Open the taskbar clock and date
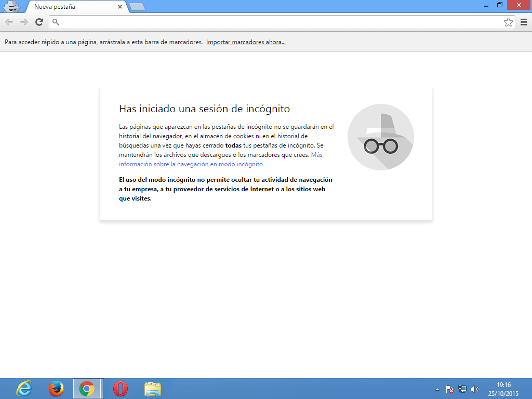The width and height of the screenshot is (532, 399). (x=503, y=389)
